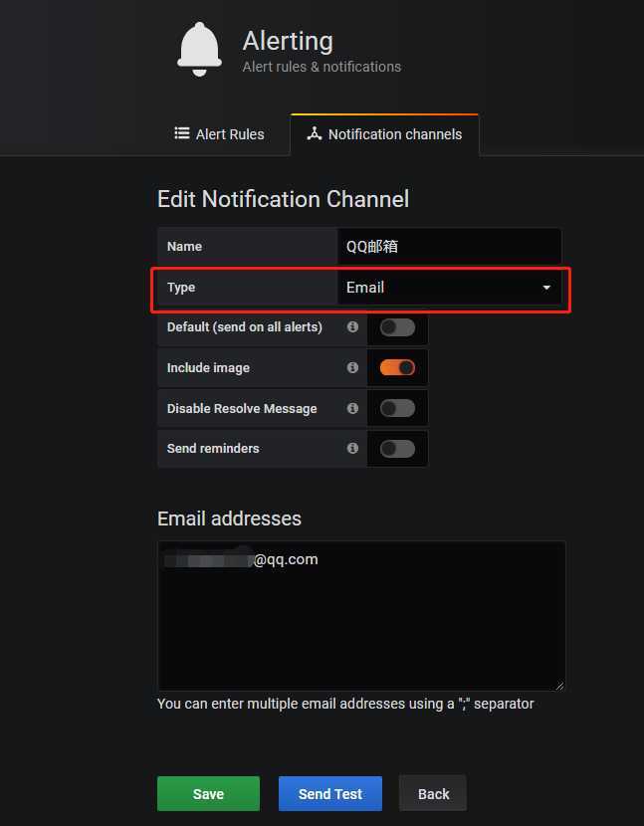Click the Type field label
The image size is (644, 826).
click(181, 288)
